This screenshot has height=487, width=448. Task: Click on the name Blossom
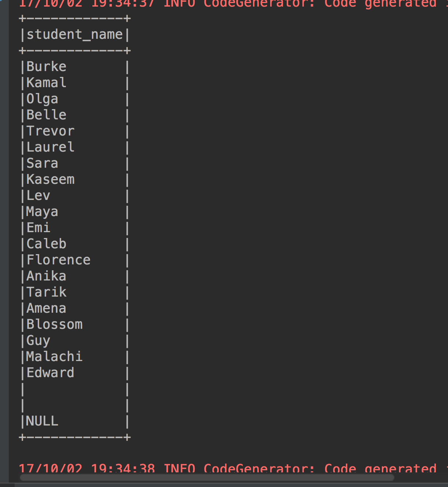(55, 324)
